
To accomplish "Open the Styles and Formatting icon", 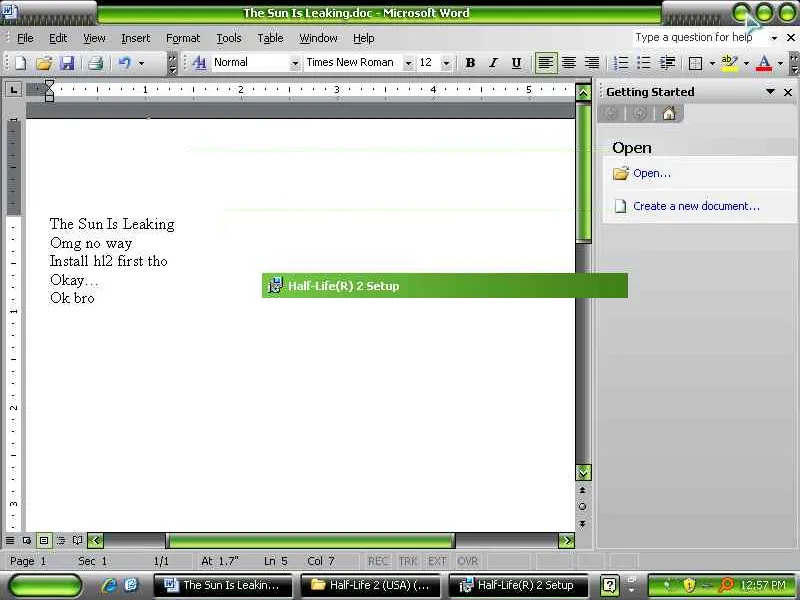I will tap(199, 63).
